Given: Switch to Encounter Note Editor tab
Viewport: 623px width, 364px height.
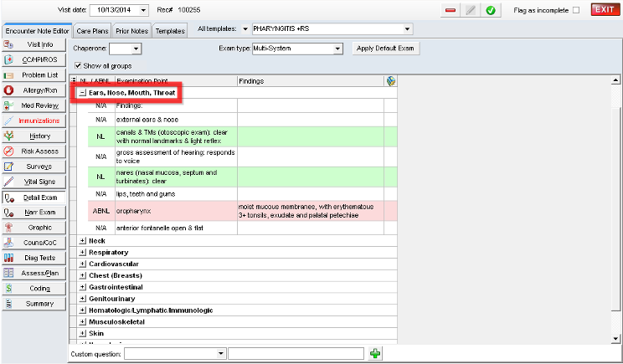Looking at the screenshot, I should (38, 31).
